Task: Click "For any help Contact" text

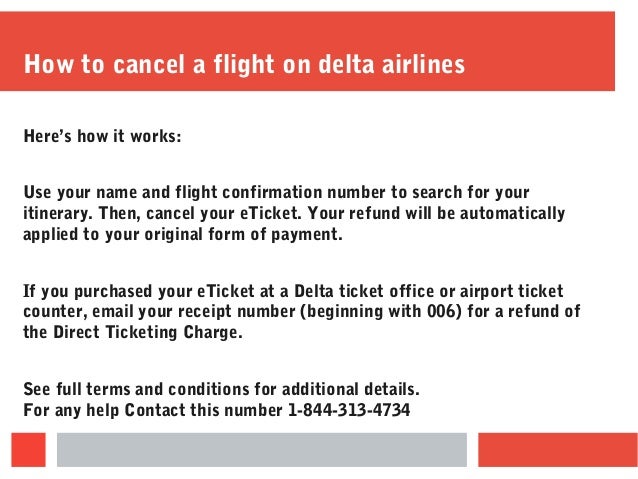Action: [105, 410]
